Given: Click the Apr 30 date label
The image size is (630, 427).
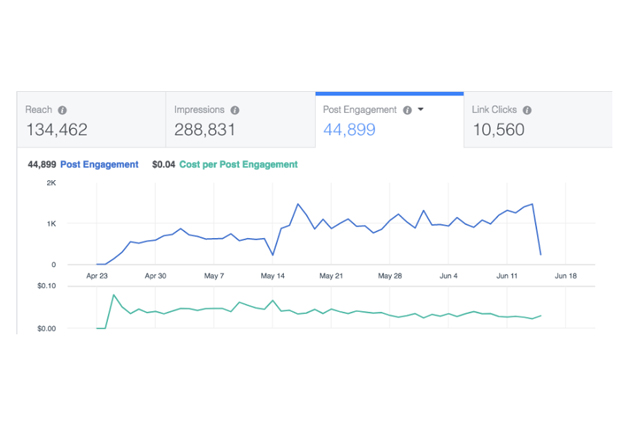Looking at the screenshot, I should tap(155, 276).
